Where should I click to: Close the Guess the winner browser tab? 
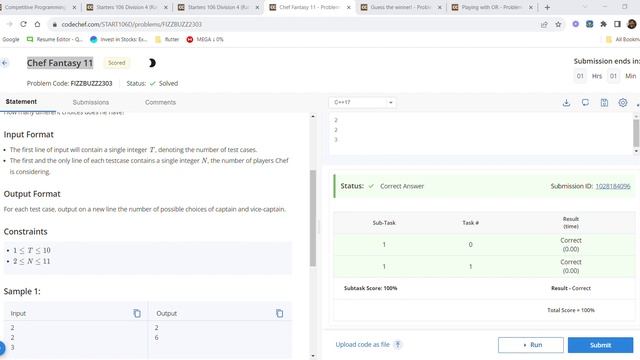(440, 7)
